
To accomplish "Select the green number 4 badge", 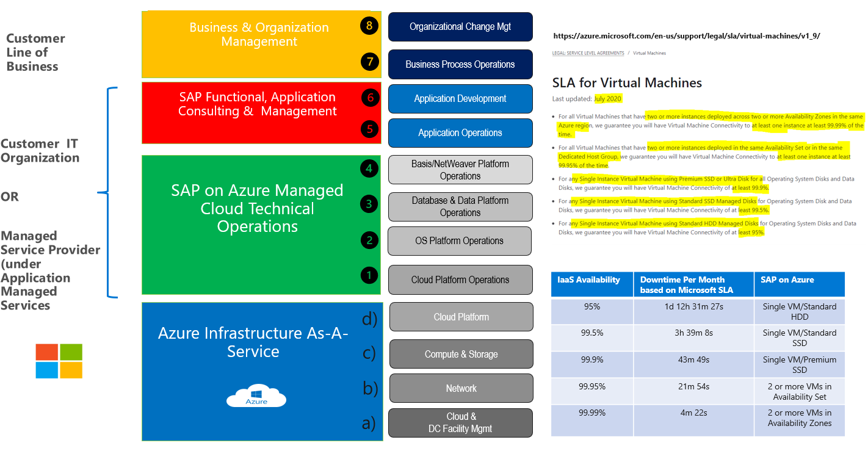I will [x=369, y=168].
